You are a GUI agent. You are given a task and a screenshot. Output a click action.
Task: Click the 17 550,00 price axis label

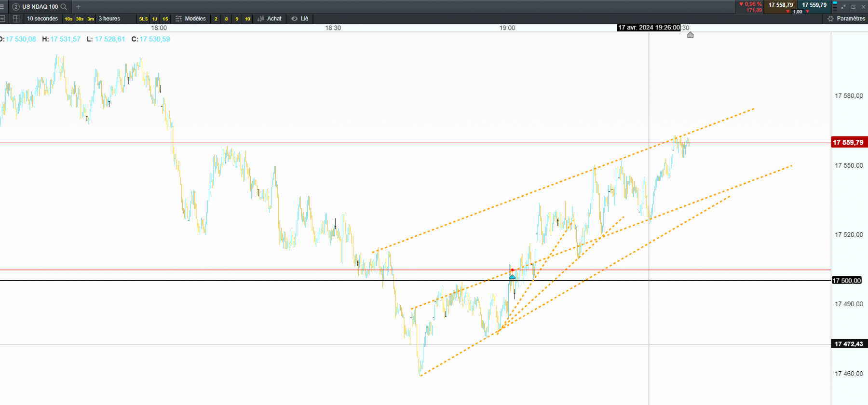[849, 165]
